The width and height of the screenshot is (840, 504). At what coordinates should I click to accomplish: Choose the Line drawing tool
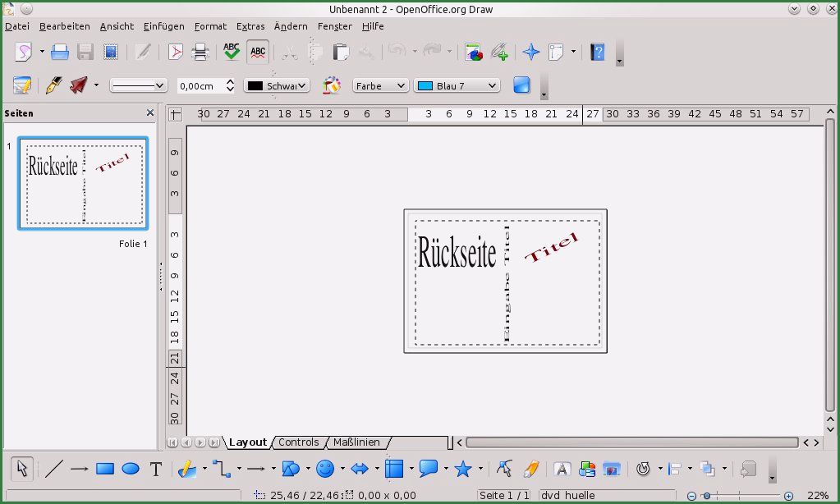coord(53,469)
